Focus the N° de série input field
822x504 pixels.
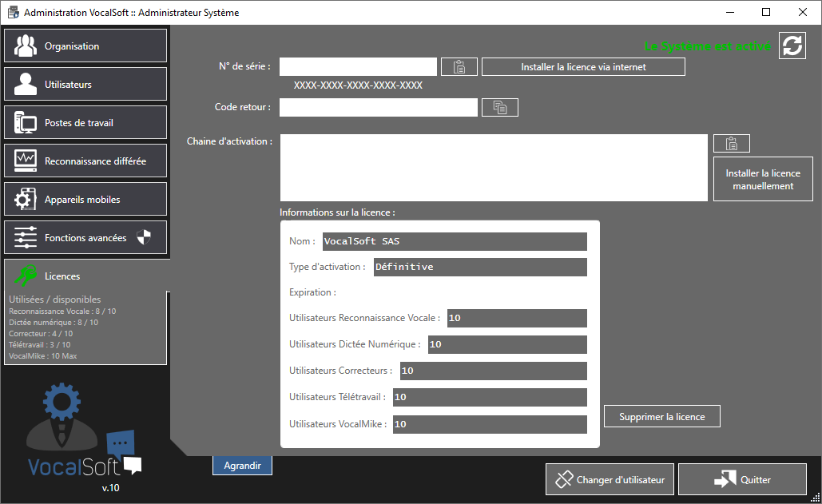coord(358,67)
